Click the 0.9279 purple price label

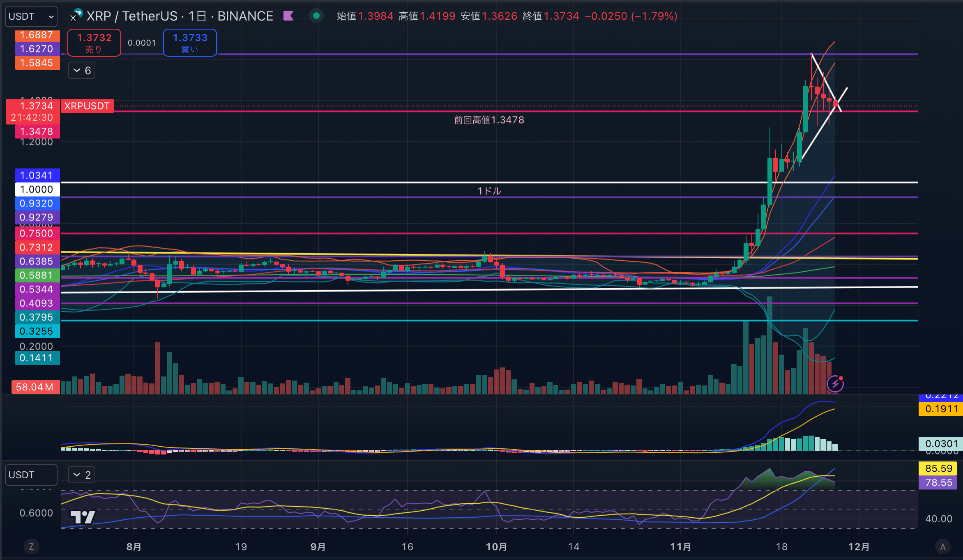pos(37,217)
